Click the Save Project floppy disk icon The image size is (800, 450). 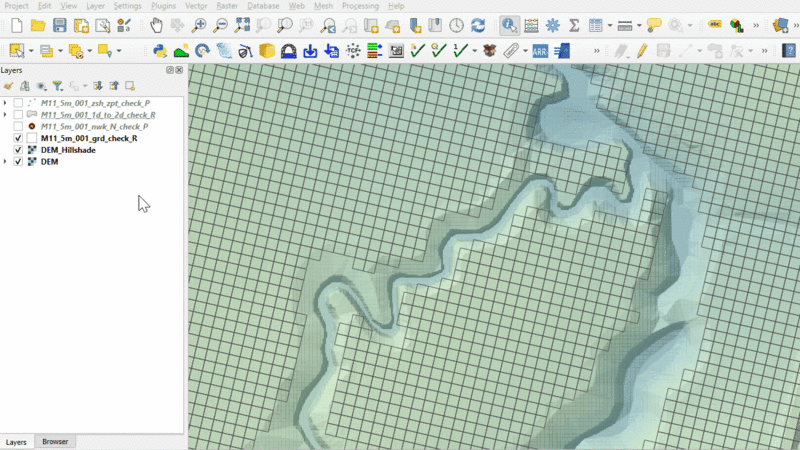click(x=60, y=25)
